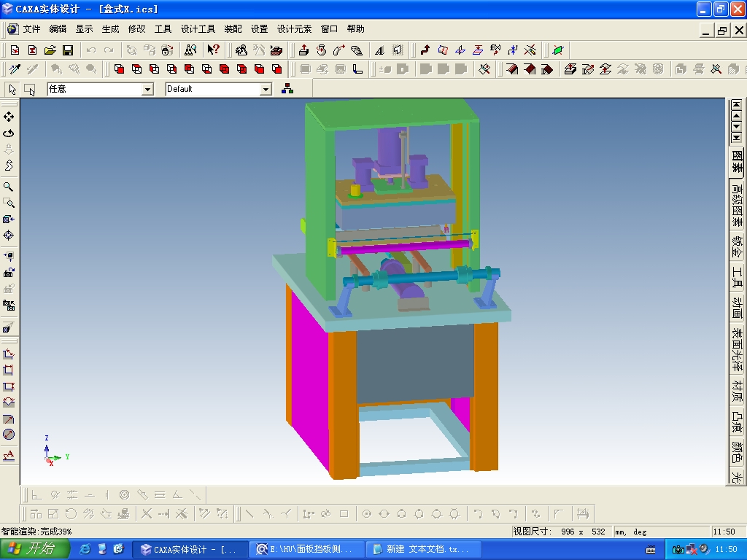The height and width of the screenshot is (560, 747).
Task: Toggle the arrow select mode button
Action: pos(12,89)
